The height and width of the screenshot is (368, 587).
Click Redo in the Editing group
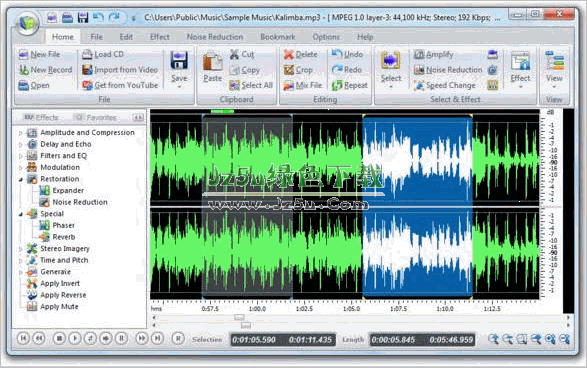(347, 70)
